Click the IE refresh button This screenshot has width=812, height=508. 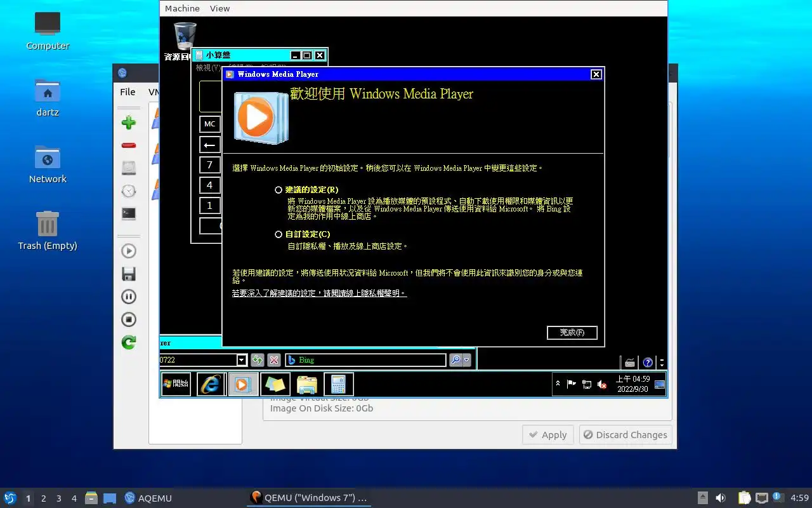258,360
